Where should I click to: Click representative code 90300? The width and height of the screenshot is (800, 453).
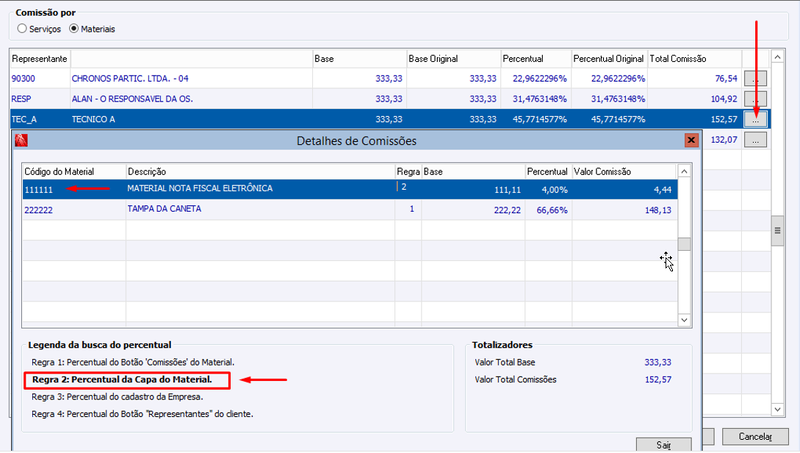click(x=23, y=79)
